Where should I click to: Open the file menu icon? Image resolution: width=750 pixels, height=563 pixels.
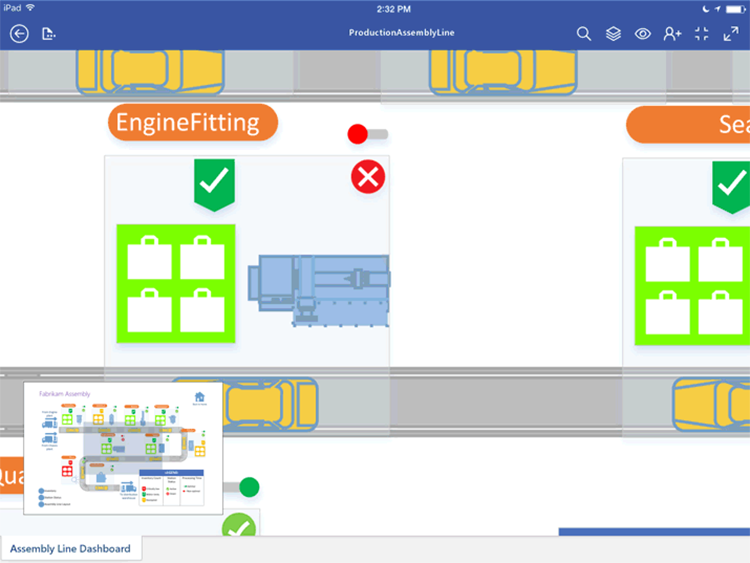(49, 34)
